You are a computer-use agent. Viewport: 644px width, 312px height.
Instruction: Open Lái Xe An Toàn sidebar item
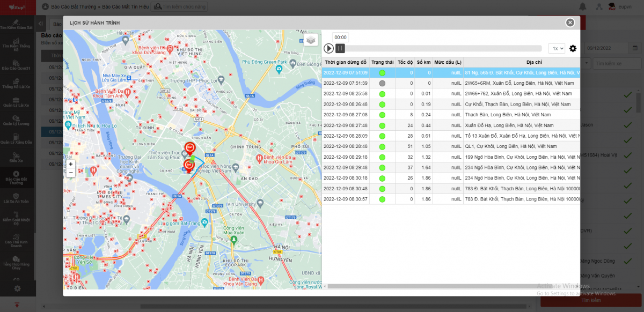[18, 198]
